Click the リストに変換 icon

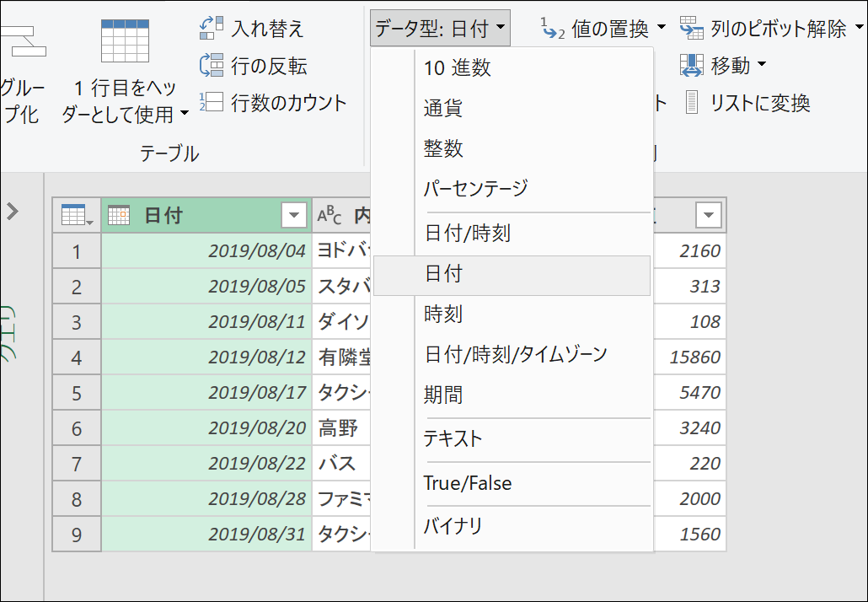[691, 103]
